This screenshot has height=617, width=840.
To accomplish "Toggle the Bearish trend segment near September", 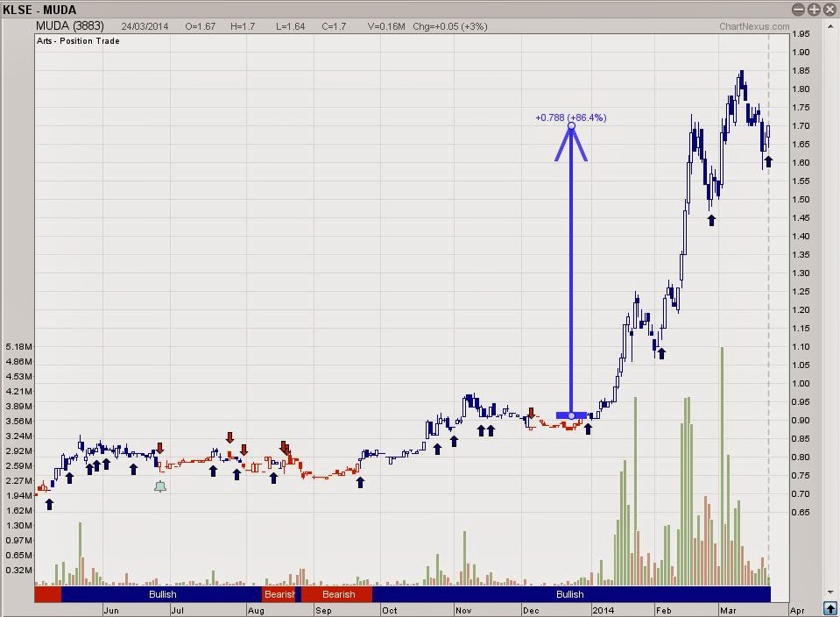I will pyautogui.click(x=338, y=594).
